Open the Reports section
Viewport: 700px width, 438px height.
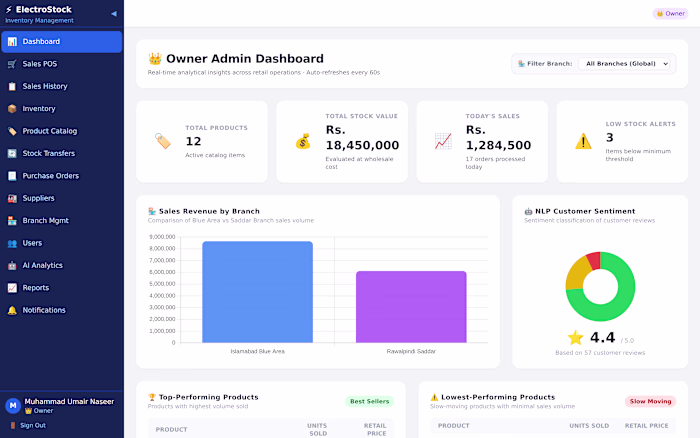(62, 288)
